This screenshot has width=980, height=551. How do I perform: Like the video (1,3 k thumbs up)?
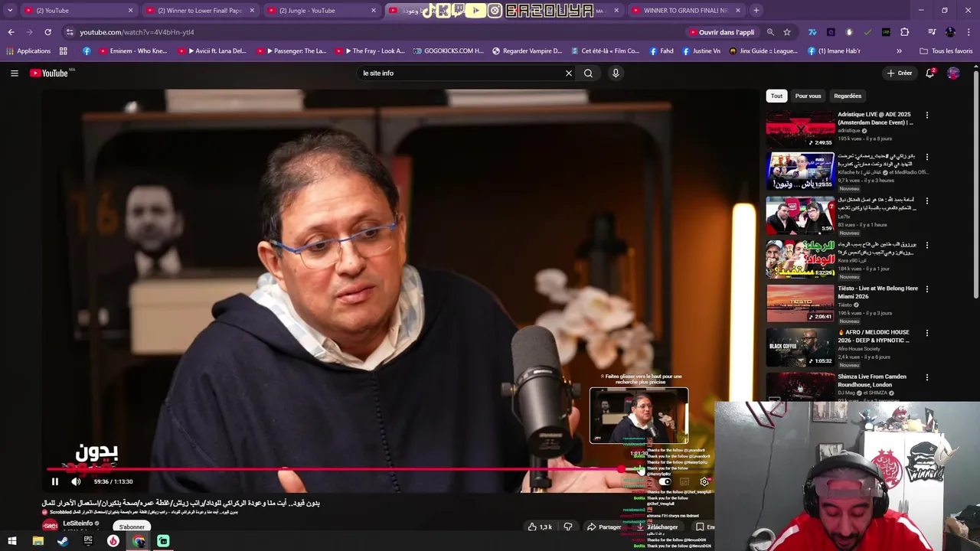(540, 527)
